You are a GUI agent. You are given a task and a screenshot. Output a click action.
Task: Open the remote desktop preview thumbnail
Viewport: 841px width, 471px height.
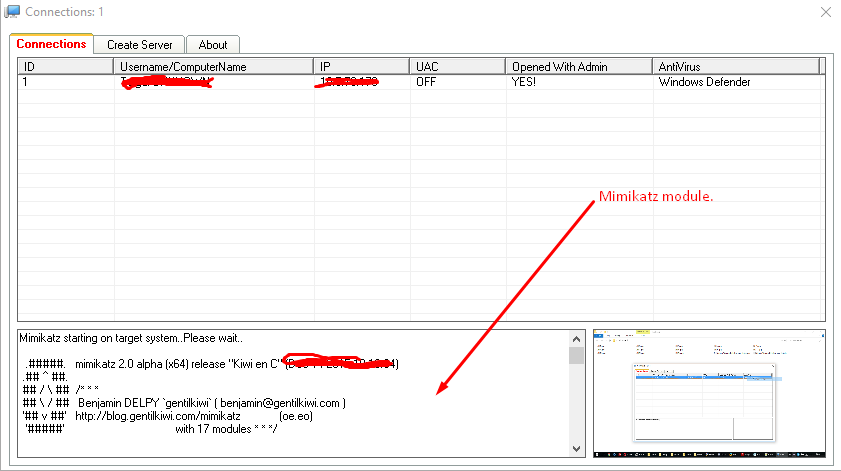point(709,394)
